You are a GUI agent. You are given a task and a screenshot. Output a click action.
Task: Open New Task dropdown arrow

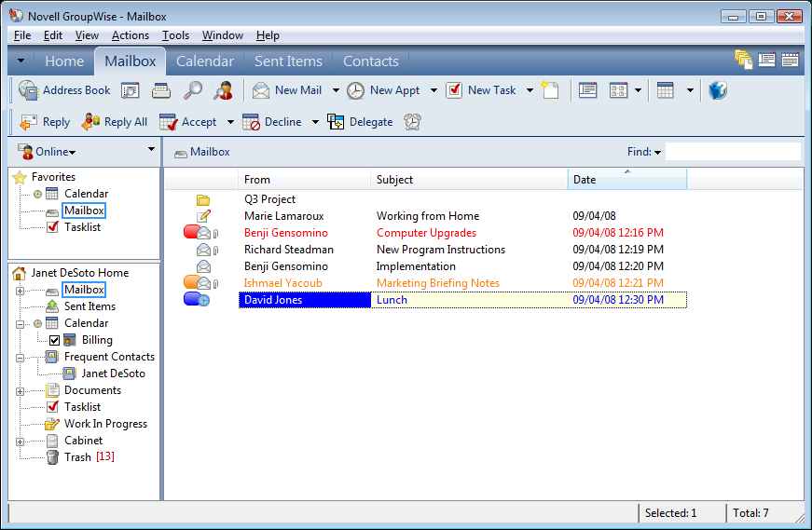coord(530,90)
